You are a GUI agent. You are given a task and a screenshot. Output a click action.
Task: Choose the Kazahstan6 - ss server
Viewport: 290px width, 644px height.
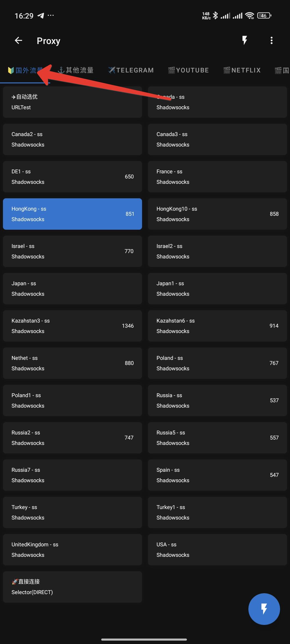[218, 326]
